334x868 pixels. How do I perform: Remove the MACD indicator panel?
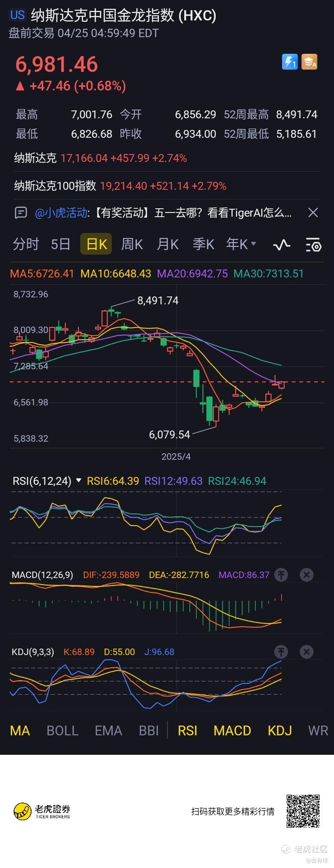(x=306, y=575)
